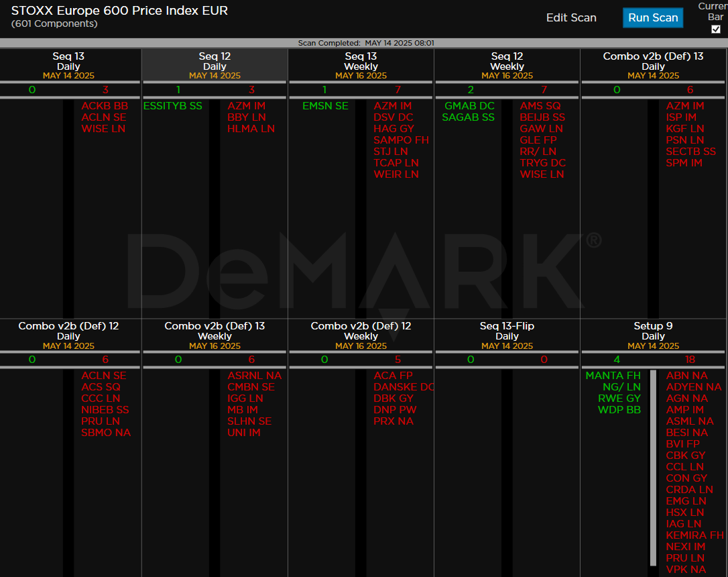Open SAGAB SS ticker

click(468, 117)
